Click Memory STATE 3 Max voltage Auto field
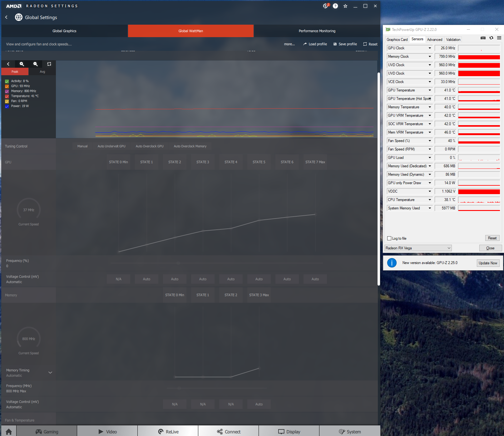This screenshot has width=504, height=436. tap(259, 404)
